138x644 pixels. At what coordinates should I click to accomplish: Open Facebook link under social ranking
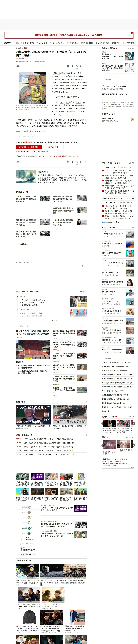pyautogui.click(x=107, y=222)
